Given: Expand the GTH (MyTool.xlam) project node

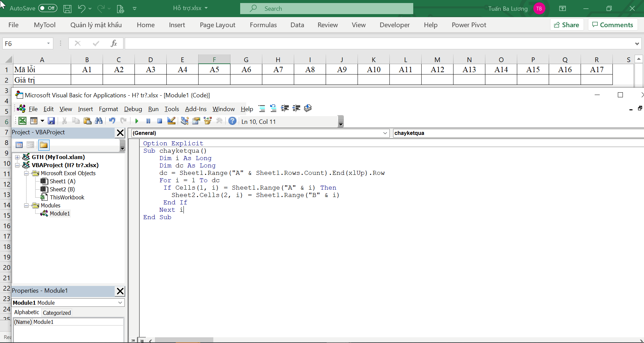Looking at the screenshot, I should click(x=17, y=157).
